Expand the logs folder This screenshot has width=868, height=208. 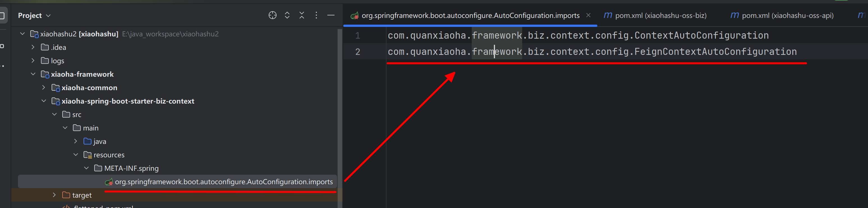coord(33,61)
